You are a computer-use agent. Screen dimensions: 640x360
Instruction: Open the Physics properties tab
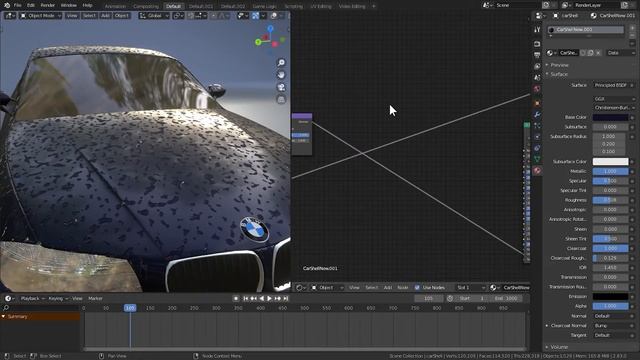(537, 137)
